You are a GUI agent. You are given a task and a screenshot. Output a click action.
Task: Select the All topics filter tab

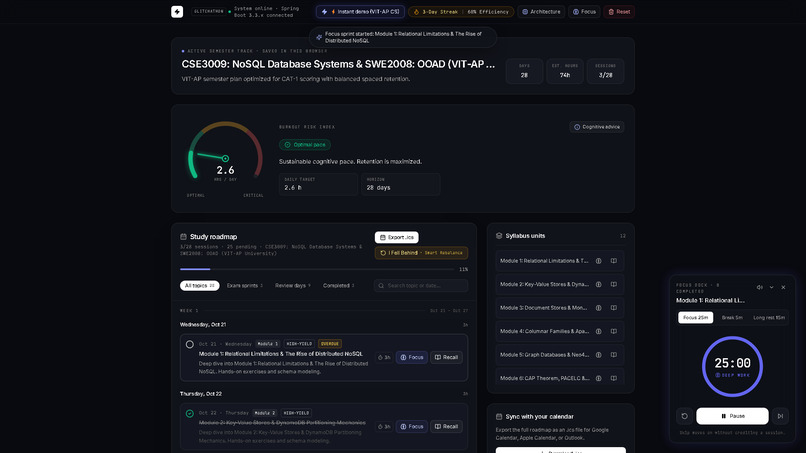click(x=199, y=285)
